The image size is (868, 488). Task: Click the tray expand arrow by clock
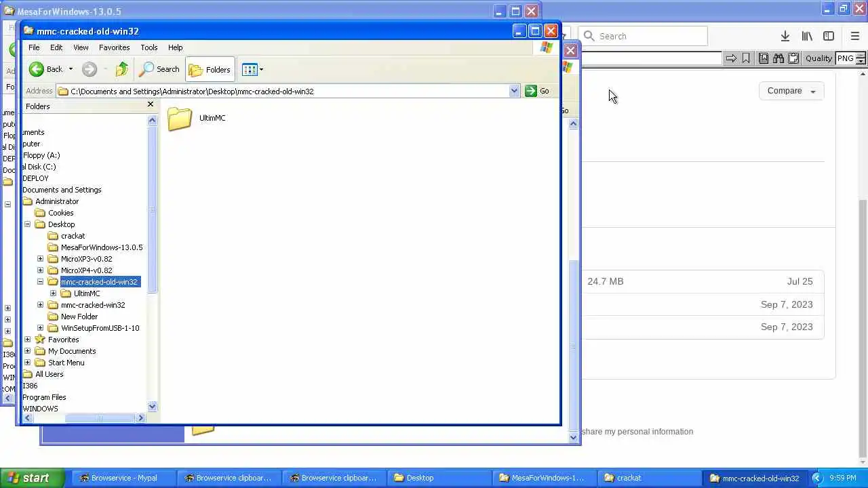(x=816, y=478)
